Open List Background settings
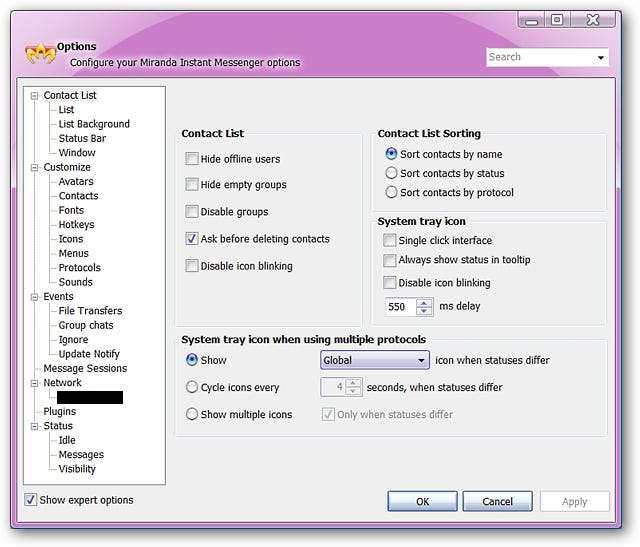Viewport: 640px width, 547px height. pyautogui.click(x=94, y=124)
